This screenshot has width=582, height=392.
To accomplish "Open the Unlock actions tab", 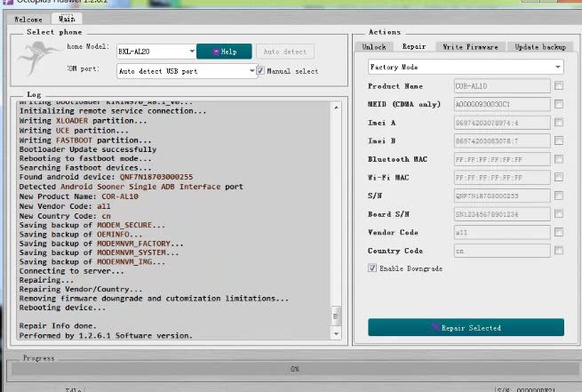I will click(374, 47).
